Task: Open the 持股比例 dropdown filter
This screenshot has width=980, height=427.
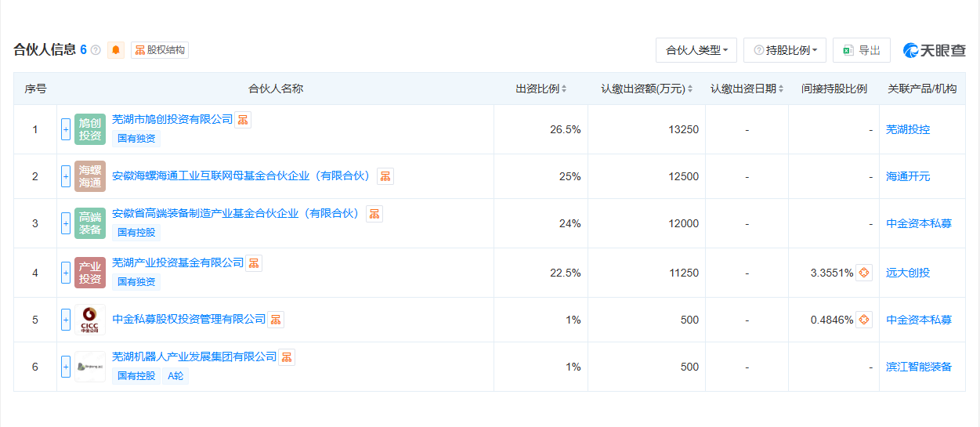Action: [x=785, y=50]
